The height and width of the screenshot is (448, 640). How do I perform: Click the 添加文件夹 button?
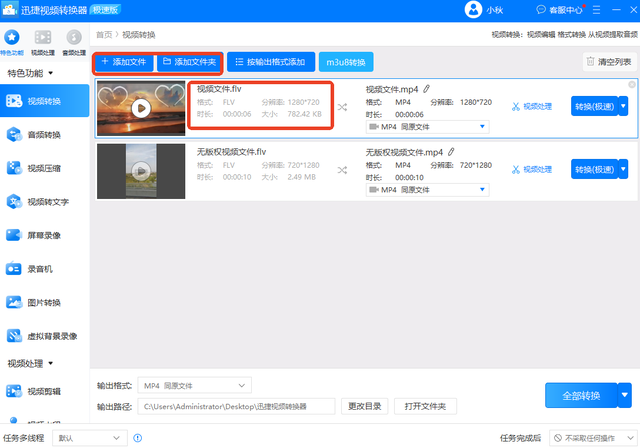pyautogui.click(x=189, y=62)
